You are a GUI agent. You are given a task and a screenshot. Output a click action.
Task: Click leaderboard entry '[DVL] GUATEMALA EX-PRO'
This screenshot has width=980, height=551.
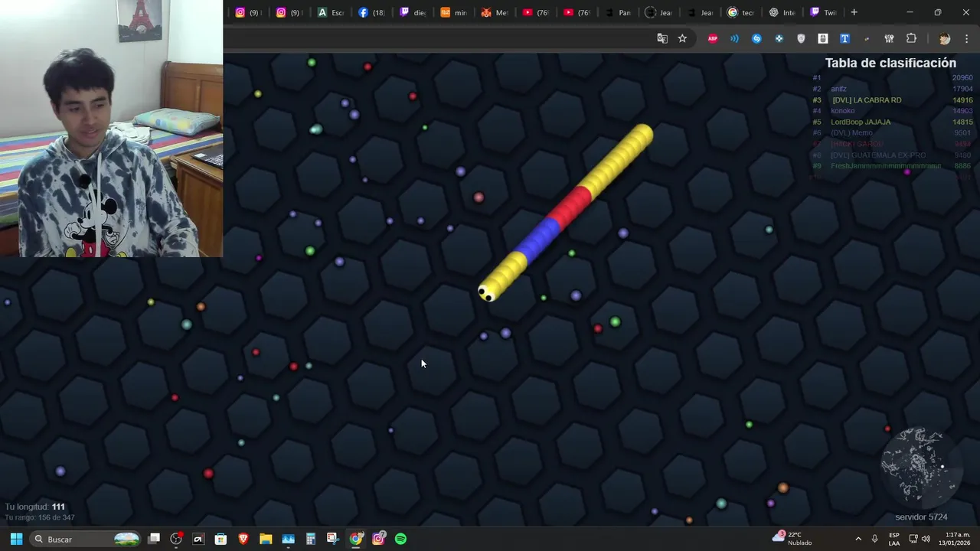(878, 155)
